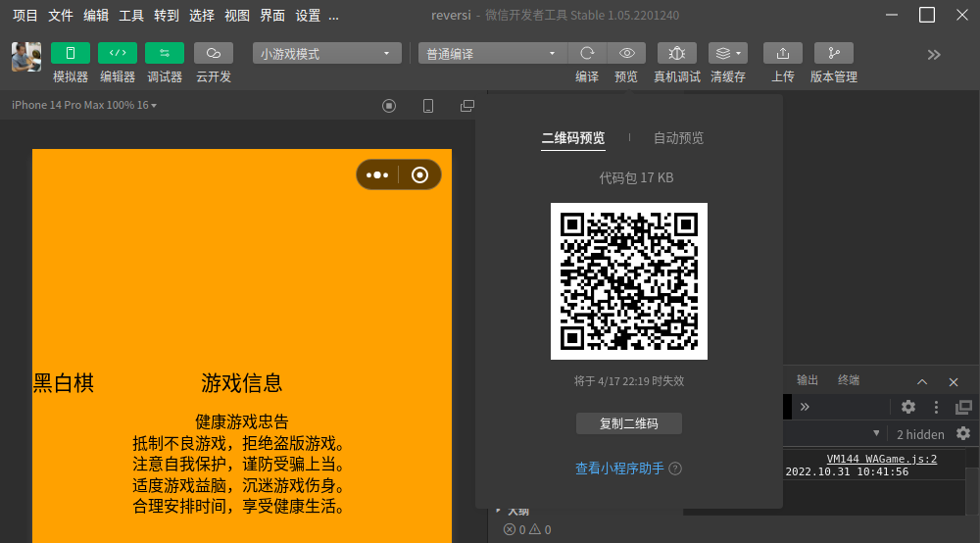Click the 健康游戏忠告 text in simulator
The height and width of the screenshot is (543, 980).
tap(241, 421)
